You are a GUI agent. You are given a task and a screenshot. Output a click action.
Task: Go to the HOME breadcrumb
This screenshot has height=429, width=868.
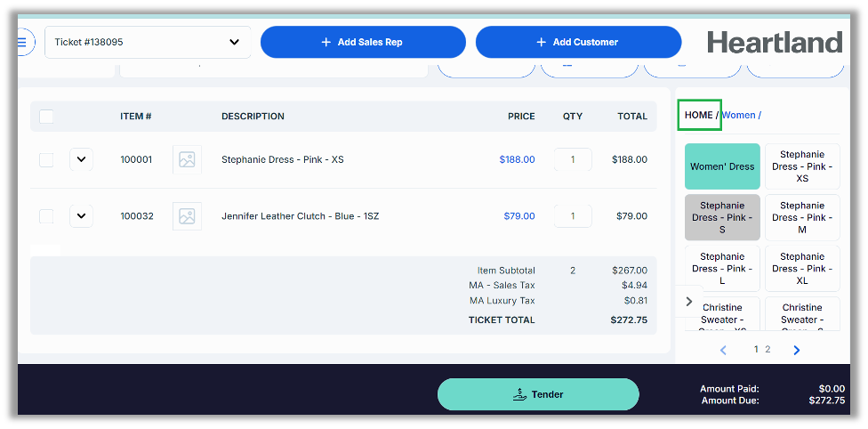pyautogui.click(x=699, y=115)
